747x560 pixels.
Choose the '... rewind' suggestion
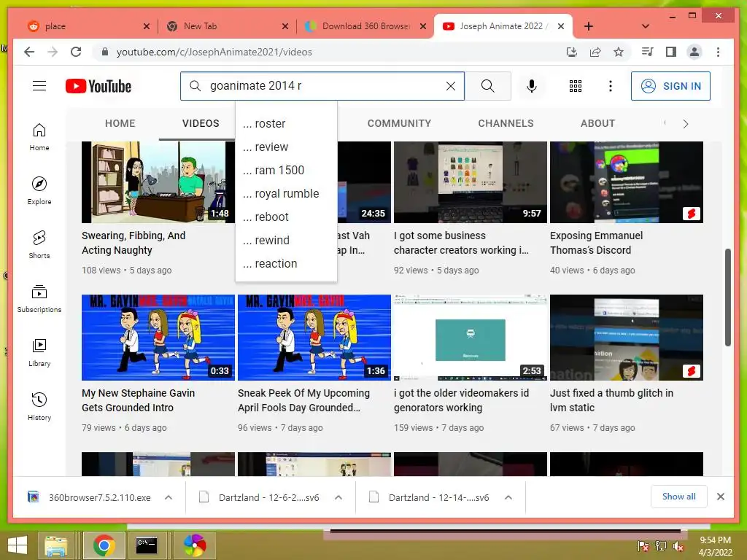286,240
